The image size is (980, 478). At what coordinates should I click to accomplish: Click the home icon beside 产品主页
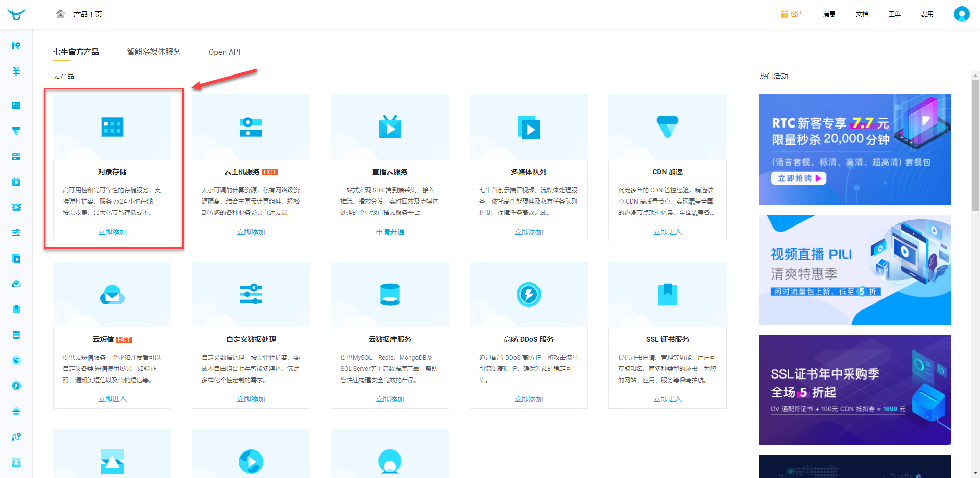tap(61, 14)
